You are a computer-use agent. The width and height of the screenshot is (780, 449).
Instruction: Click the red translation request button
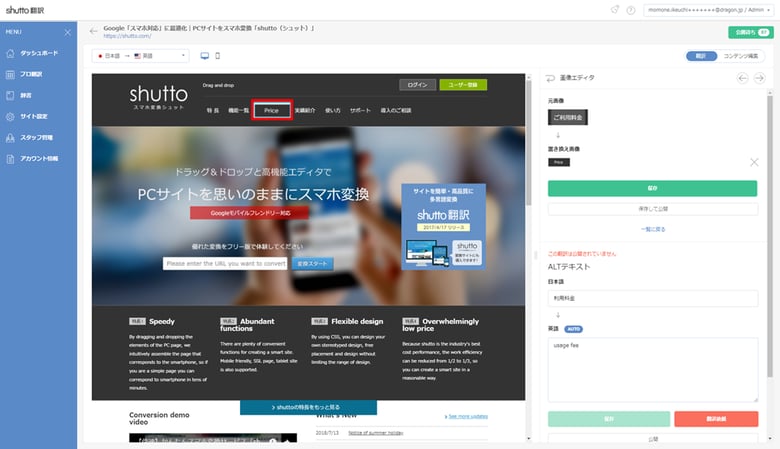point(716,419)
